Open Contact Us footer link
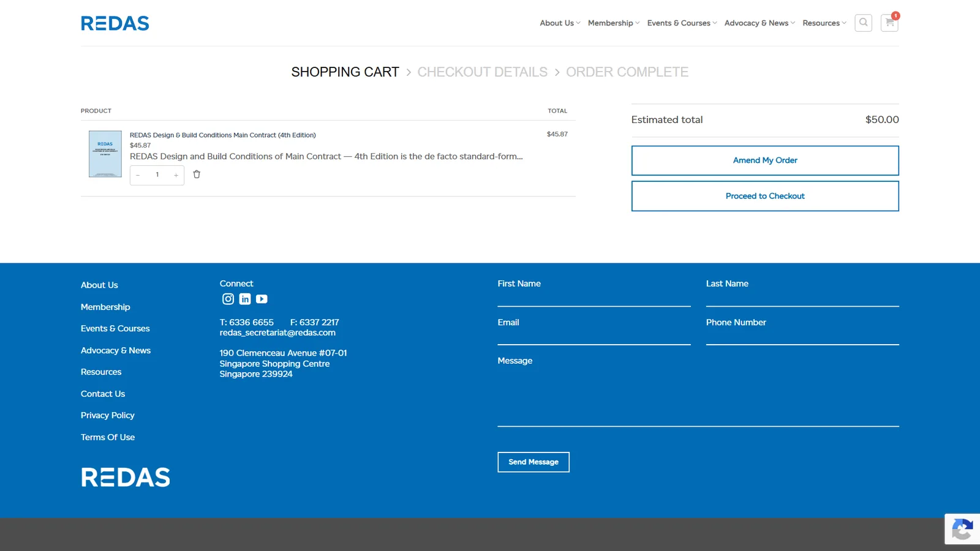Image resolution: width=980 pixels, height=551 pixels. [103, 394]
